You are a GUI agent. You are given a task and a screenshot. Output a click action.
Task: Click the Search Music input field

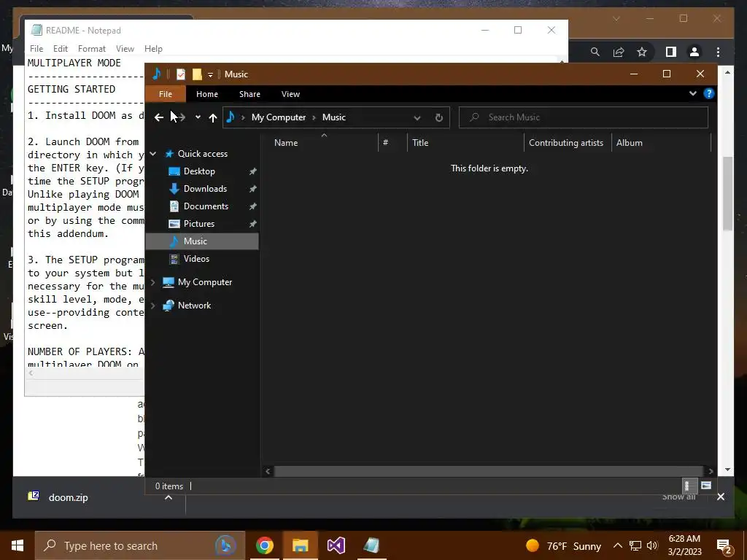click(584, 117)
